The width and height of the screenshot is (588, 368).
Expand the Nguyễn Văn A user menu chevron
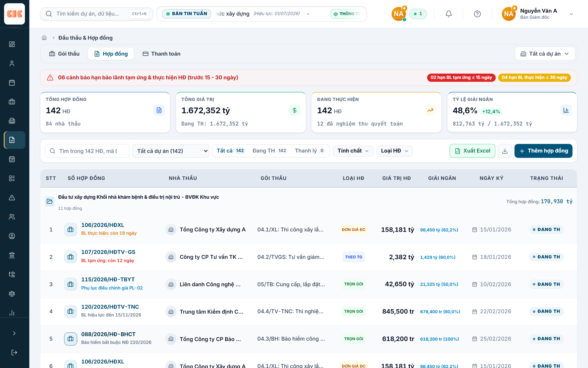pyautogui.click(x=571, y=14)
